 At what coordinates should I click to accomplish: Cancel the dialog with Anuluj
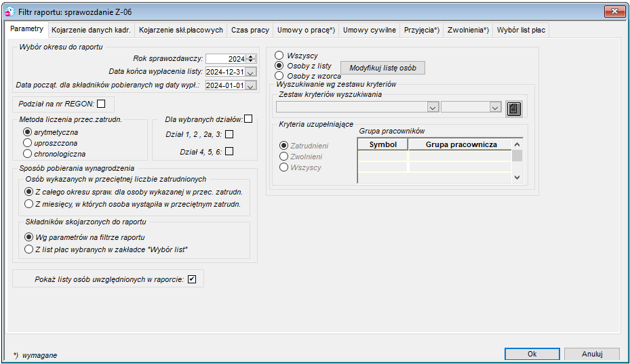(592, 354)
